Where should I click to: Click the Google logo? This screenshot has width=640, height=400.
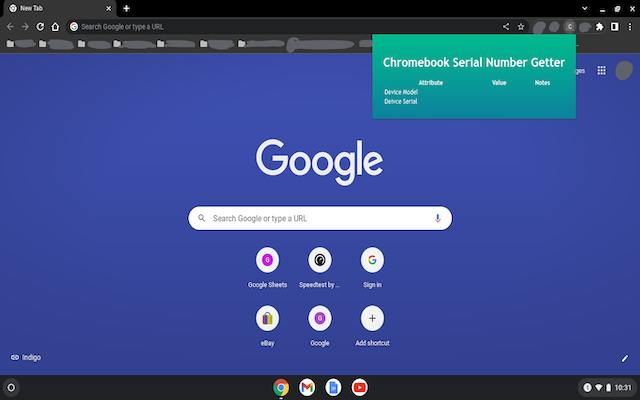tap(320, 162)
